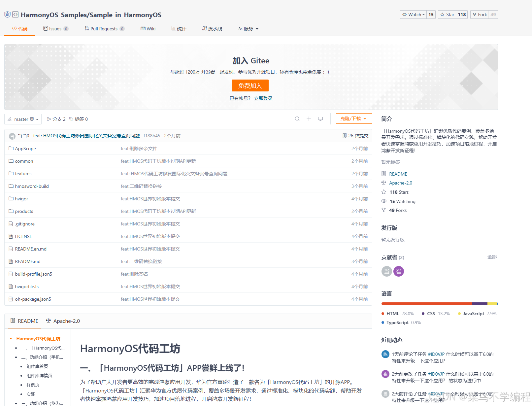
Task: Switch to the 代码 tab
Action: coord(20,29)
